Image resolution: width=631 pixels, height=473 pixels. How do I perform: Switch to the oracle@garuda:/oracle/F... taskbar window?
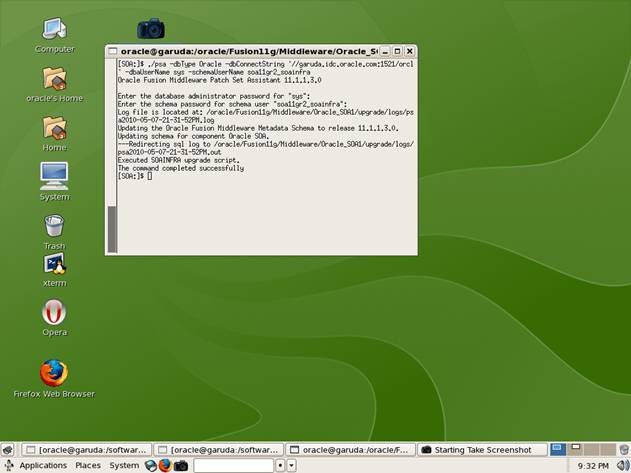pyautogui.click(x=350, y=450)
